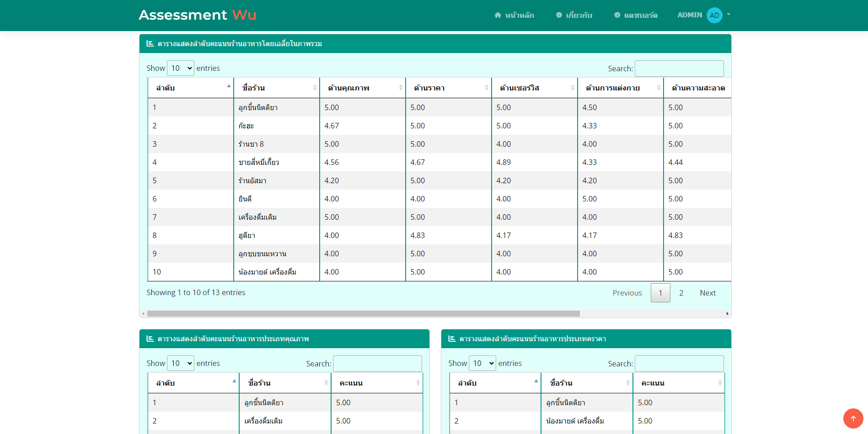The image size is (868, 434).
Task: Sort price table by ชื่อร้าน column
Action: click(x=587, y=383)
